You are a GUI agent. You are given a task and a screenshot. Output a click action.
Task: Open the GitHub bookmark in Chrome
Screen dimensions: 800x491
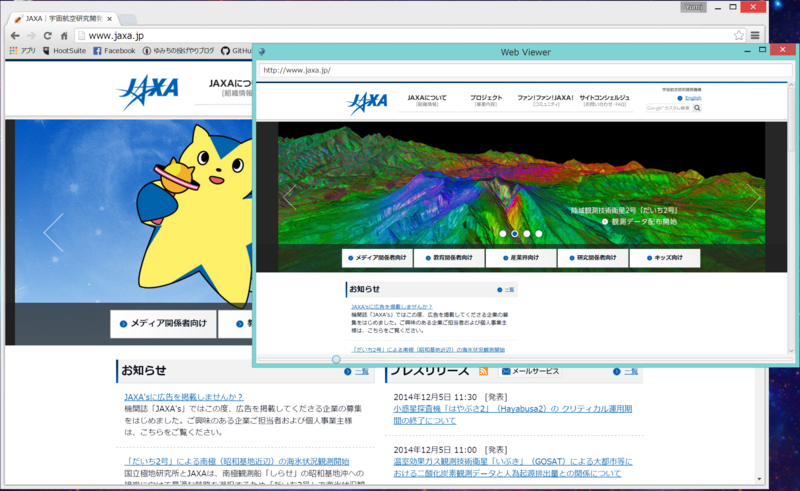coord(237,51)
